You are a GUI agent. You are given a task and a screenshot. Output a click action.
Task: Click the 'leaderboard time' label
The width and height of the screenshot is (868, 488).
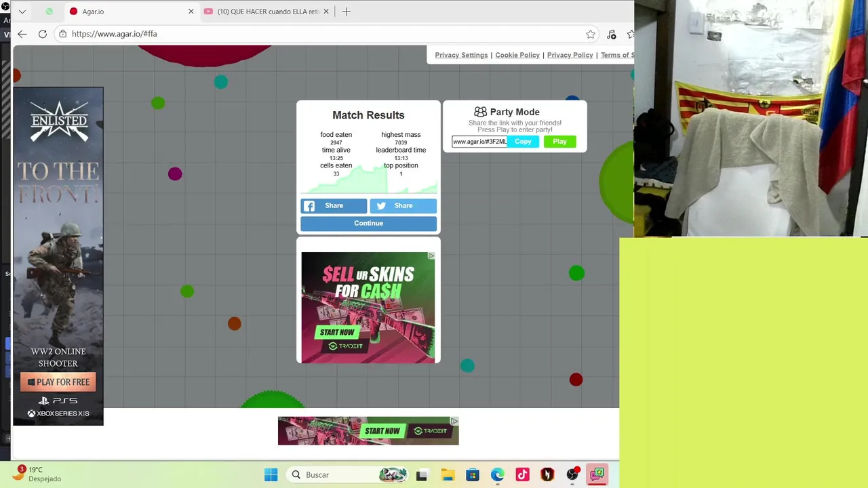(401, 150)
